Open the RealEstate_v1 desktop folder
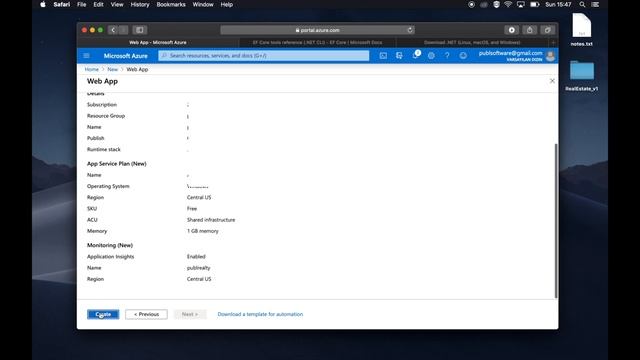 tap(582, 76)
